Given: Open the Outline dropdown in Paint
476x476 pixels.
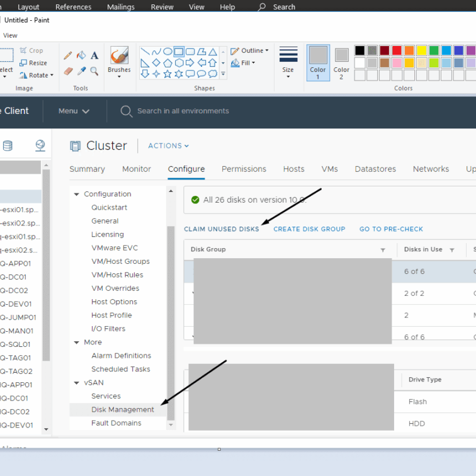Looking at the screenshot, I should [249, 51].
